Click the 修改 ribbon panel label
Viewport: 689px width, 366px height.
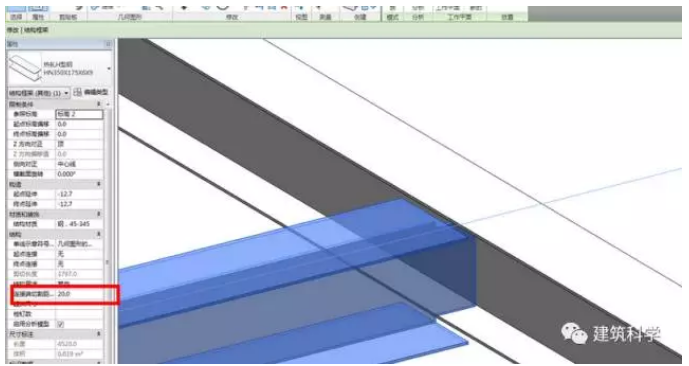pos(232,17)
